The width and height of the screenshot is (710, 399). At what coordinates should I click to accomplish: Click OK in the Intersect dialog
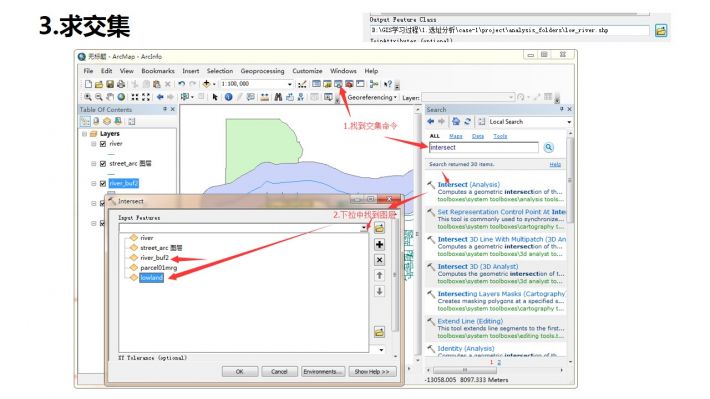pos(240,372)
